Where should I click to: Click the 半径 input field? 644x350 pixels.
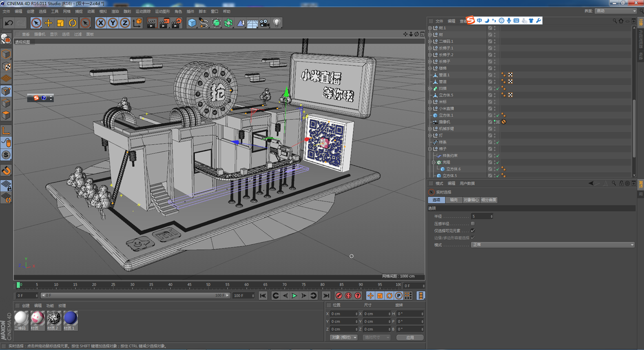tap(482, 216)
